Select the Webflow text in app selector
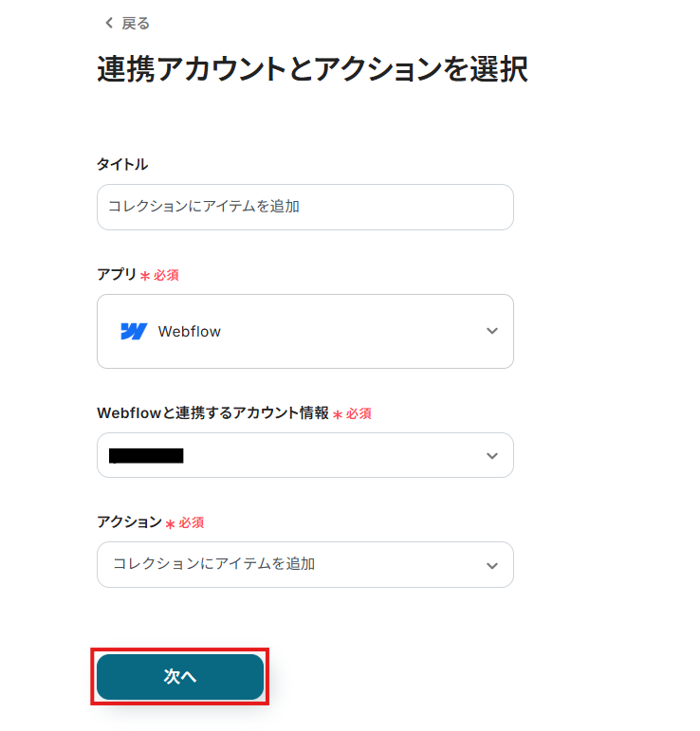 tap(190, 332)
